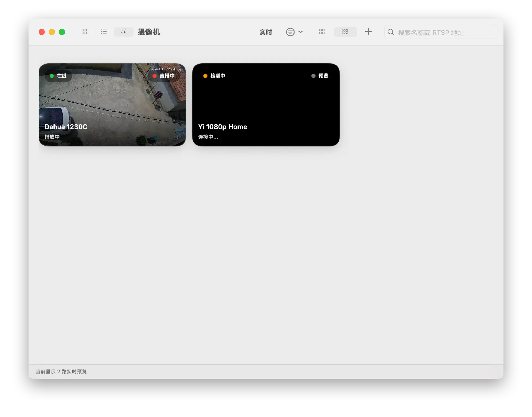
Task: Switch to the list view icon
Action: click(104, 32)
